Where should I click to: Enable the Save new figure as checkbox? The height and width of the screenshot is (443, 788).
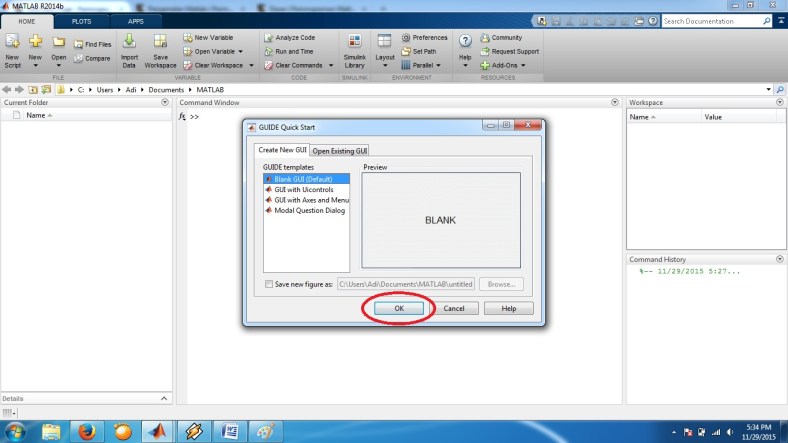(x=268, y=284)
